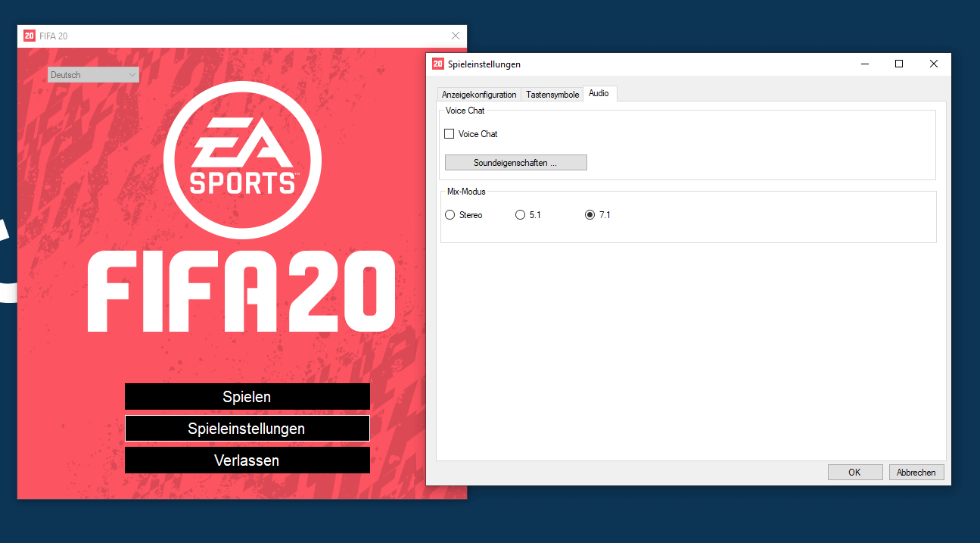Close the FIFA 20 launcher window
Viewport: 980px width, 543px height.
(x=456, y=36)
